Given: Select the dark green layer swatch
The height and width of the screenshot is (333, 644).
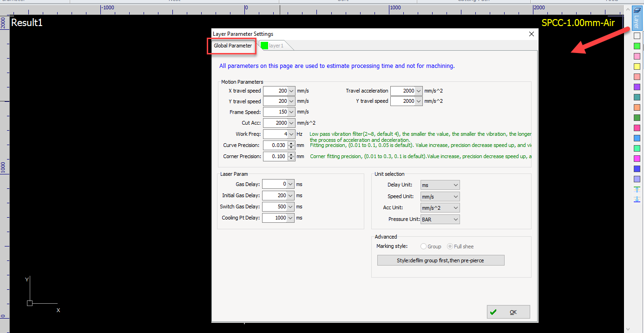Looking at the screenshot, I should (637, 118).
